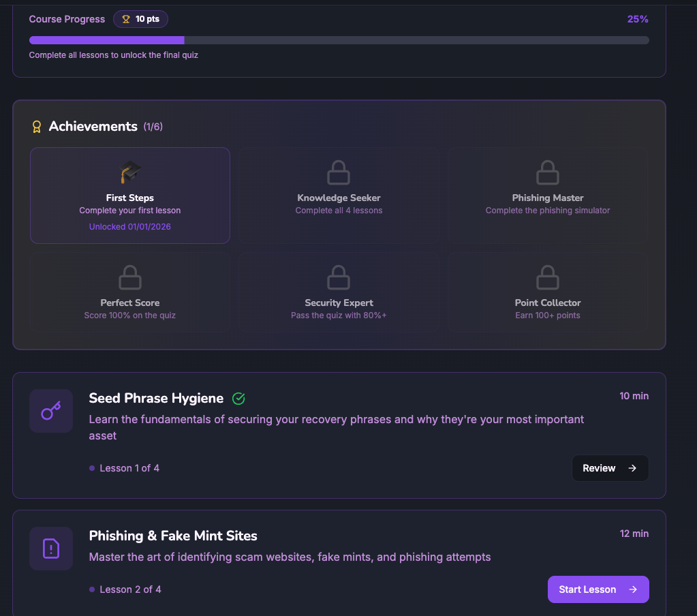Click the Security Expert lock icon
The width and height of the screenshot is (697, 616).
click(x=339, y=277)
